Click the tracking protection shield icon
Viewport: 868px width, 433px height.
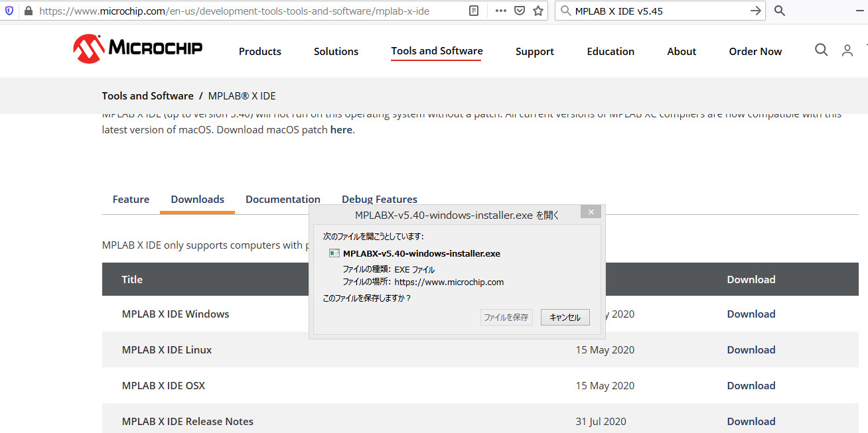tap(10, 11)
